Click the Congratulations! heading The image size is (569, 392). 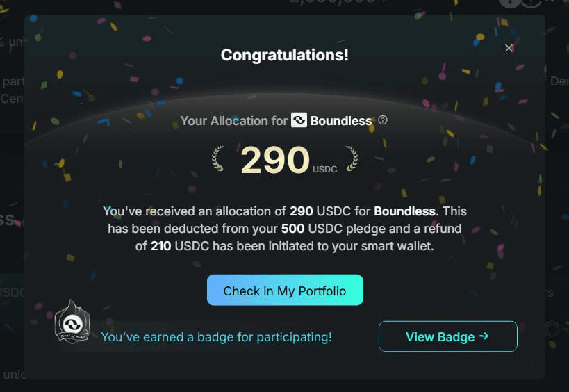pyautogui.click(x=285, y=55)
